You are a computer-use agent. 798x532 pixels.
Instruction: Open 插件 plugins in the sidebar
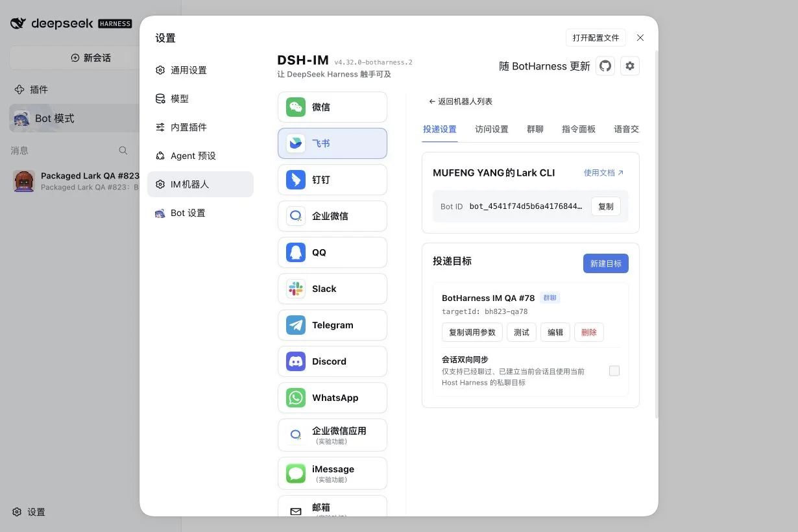(31, 90)
